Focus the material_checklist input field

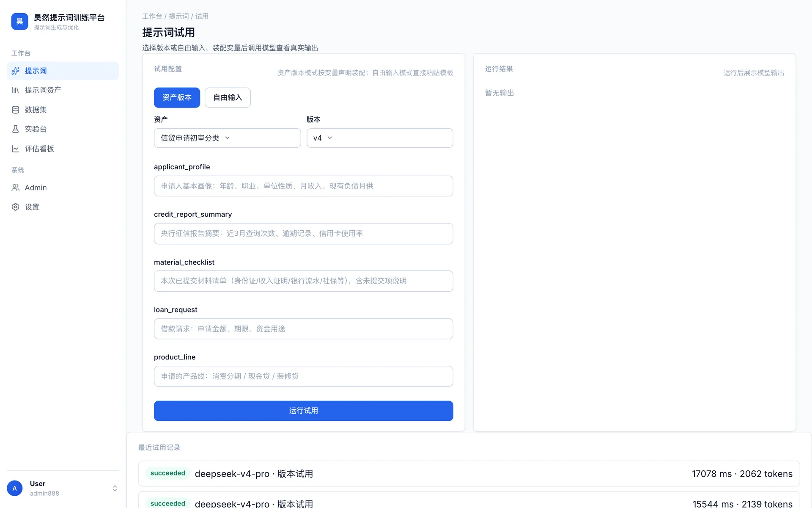(x=303, y=281)
